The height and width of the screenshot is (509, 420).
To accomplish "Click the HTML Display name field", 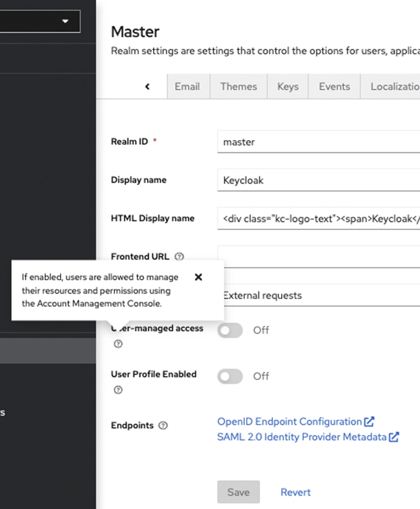I will (x=318, y=218).
